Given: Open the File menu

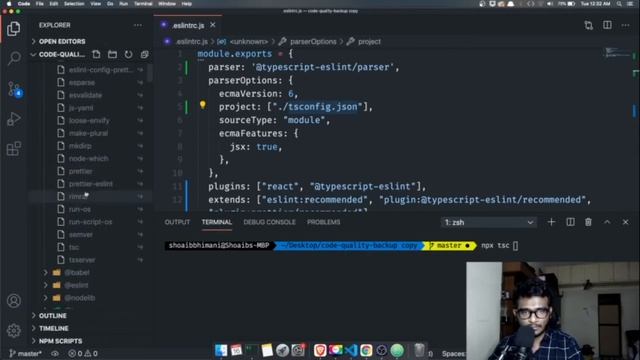Looking at the screenshot, I should click(39, 4).
